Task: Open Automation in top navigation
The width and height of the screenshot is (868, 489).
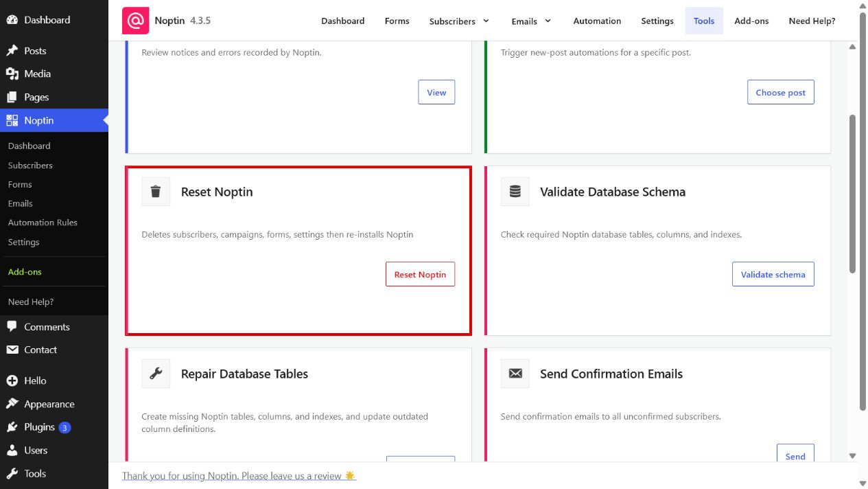Action: [x=597, y=21]
